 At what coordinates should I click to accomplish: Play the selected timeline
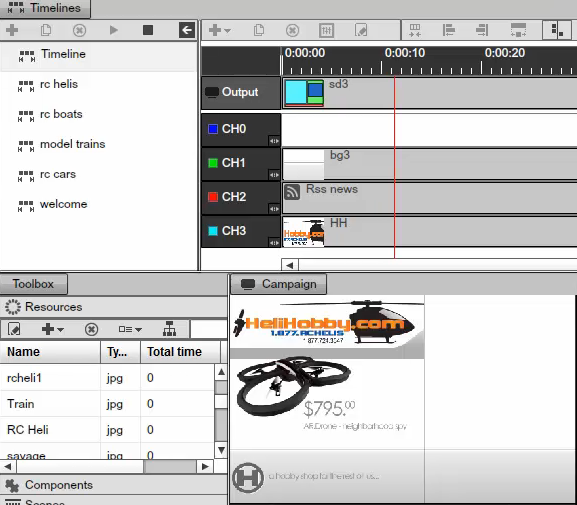coord(114,30)
